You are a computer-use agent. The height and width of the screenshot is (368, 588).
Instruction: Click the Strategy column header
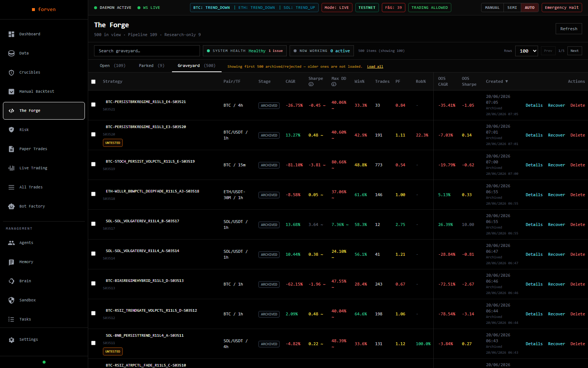[112, 82]
